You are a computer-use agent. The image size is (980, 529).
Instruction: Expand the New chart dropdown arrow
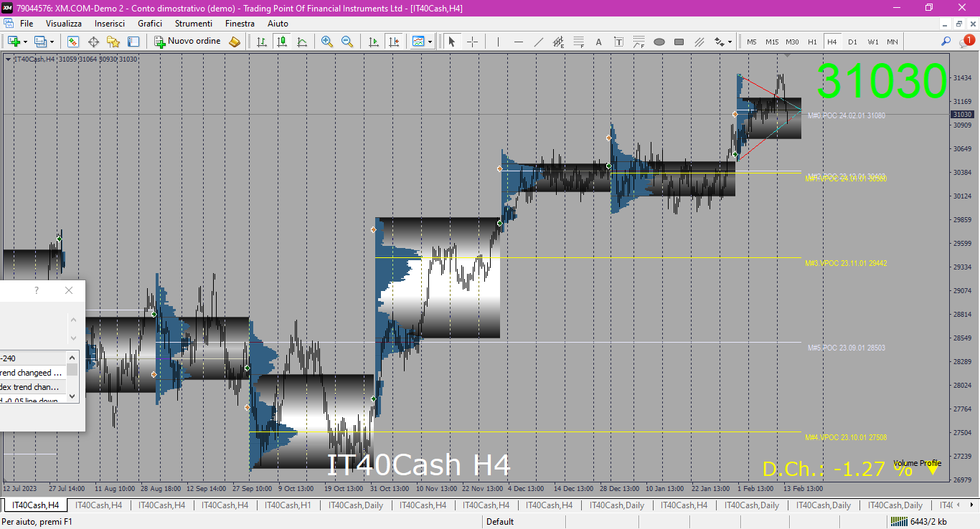24,42
